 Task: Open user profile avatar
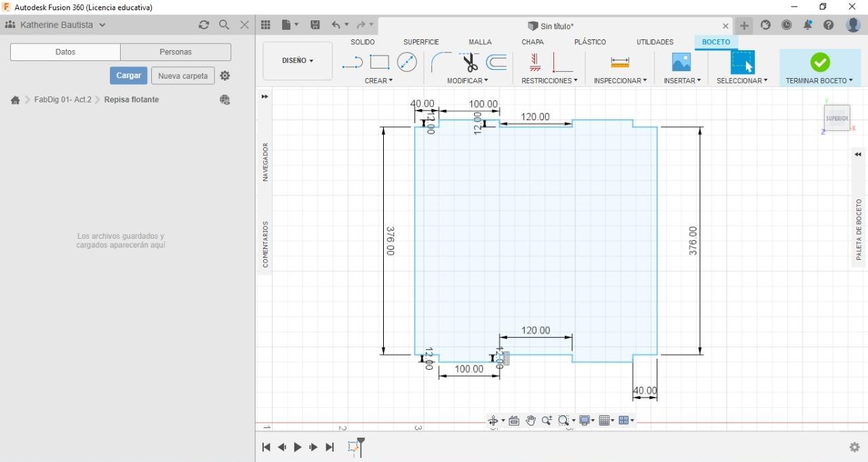(853, 24)
